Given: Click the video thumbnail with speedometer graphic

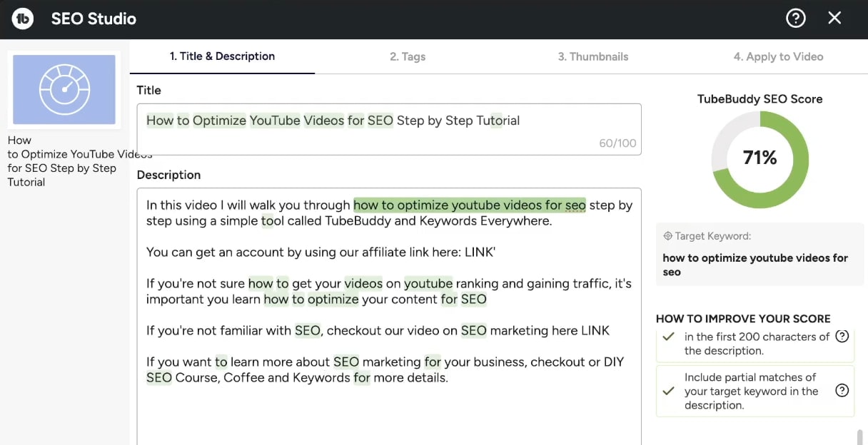Looking at the screenshot, I should point(64,90).
